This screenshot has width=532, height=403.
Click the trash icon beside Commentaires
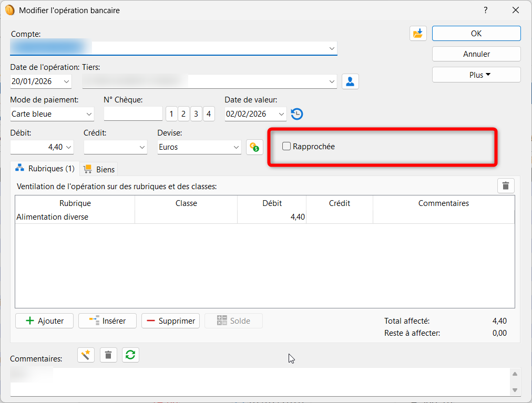[x=108, y=355]
